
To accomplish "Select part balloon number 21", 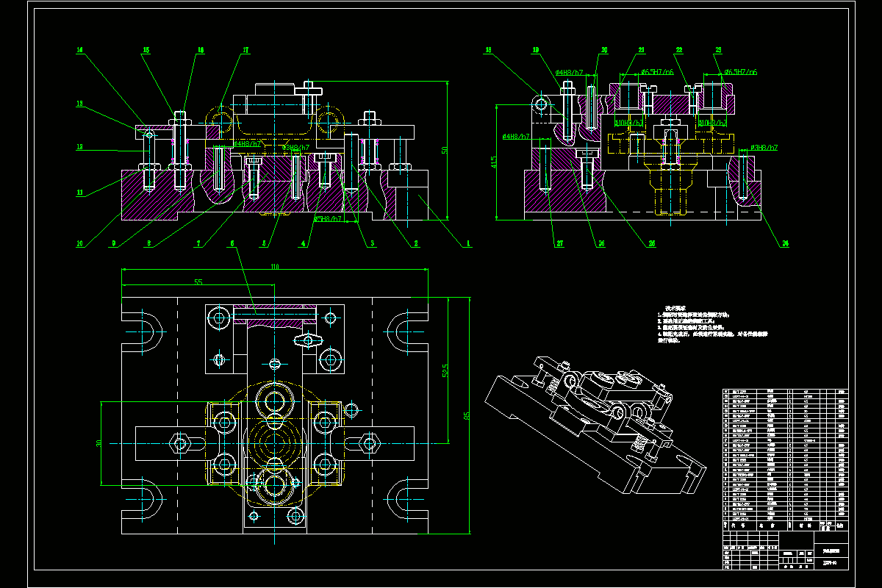I will 641,51.
